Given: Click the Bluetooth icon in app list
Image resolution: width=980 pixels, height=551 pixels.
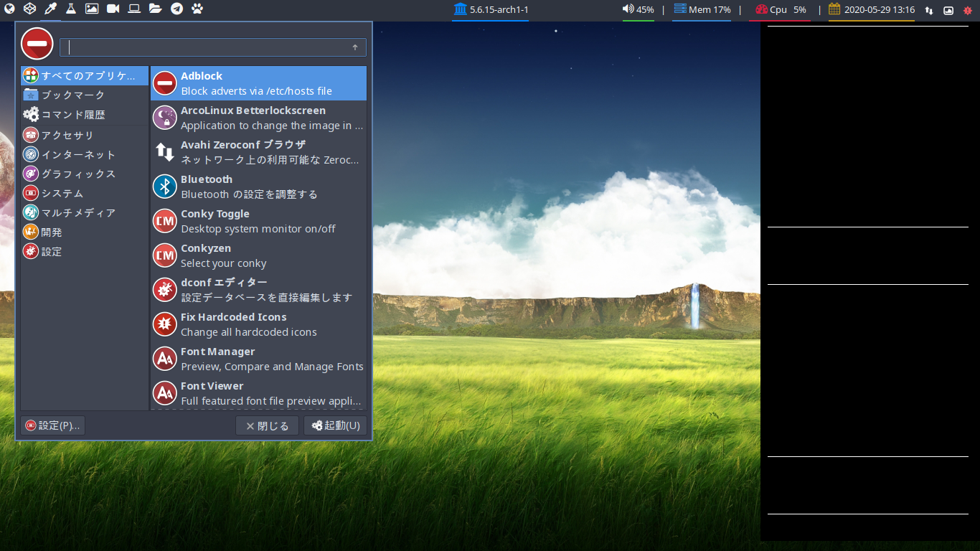Looking at the screenshot, I should [165, 187].
